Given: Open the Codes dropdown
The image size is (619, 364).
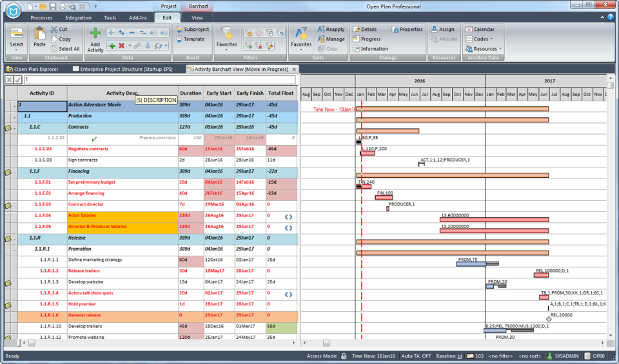Looking at the screenshot, I should tap(480, 39).
